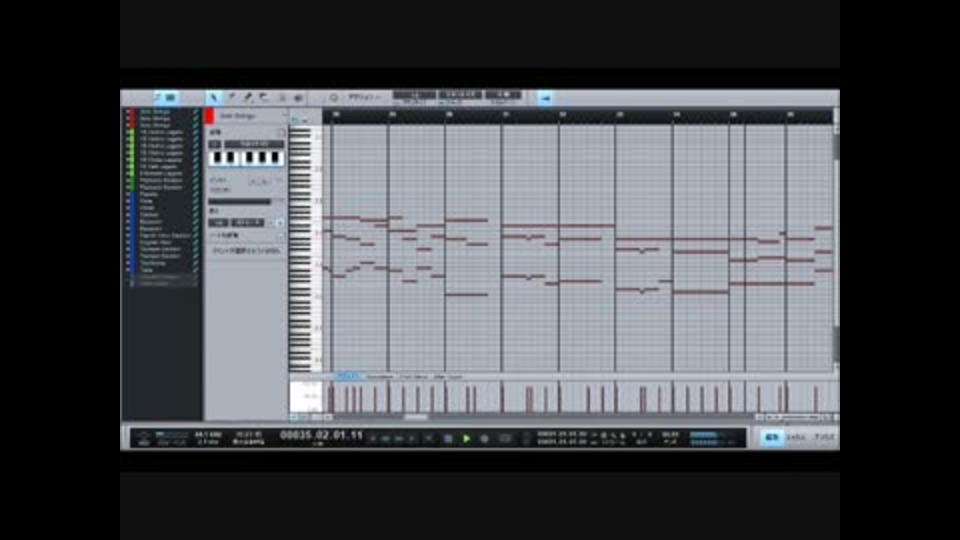
Task: Click the Stop button in transport
Action: (x=448, y=438)
